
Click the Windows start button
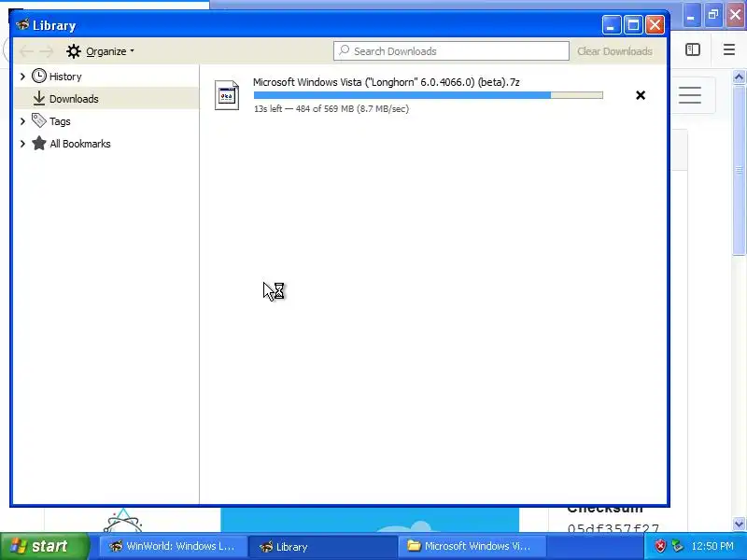tap(44, 546)
